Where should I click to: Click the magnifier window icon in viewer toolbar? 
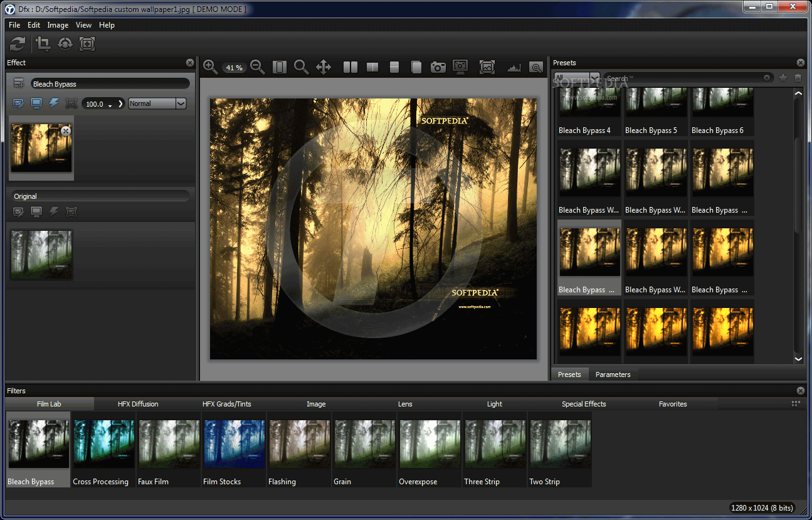536,66
